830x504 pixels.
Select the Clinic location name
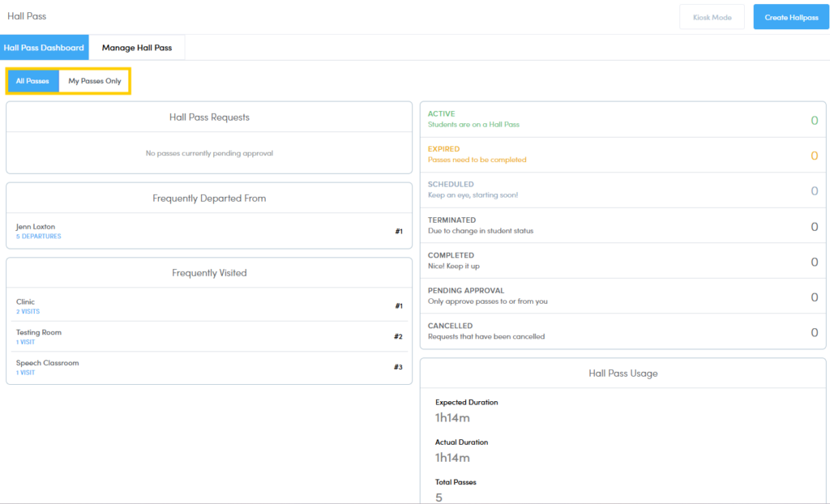pos(25,301)
